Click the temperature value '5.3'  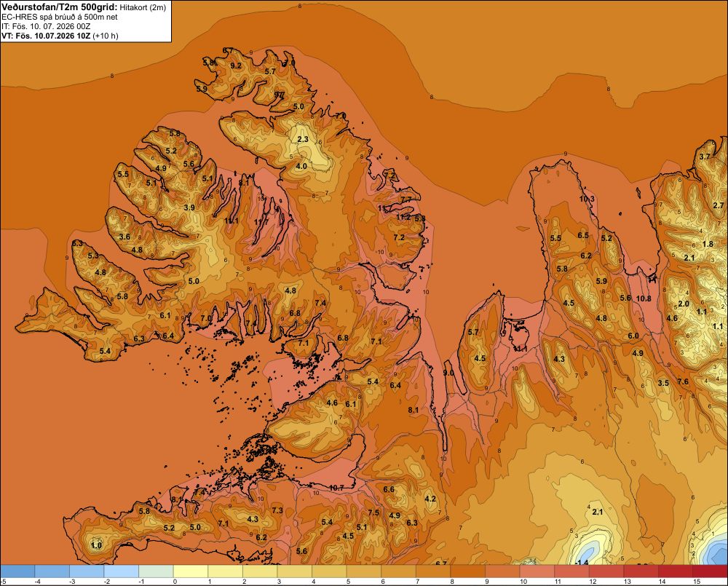(x=93, y=256)
